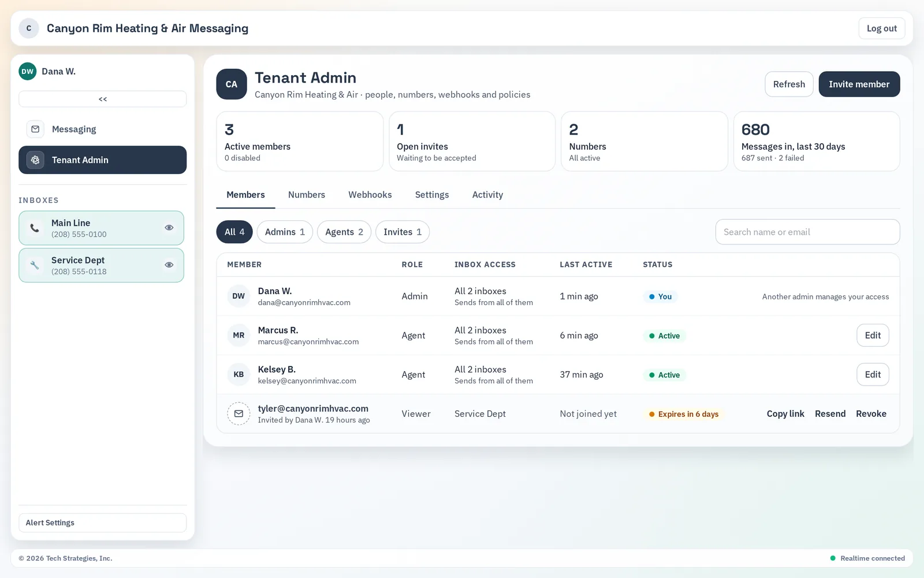Filter members by Agents 2
Image resolution: width=924 pixels, height=578 pixels.
click(x=344, y=232)
